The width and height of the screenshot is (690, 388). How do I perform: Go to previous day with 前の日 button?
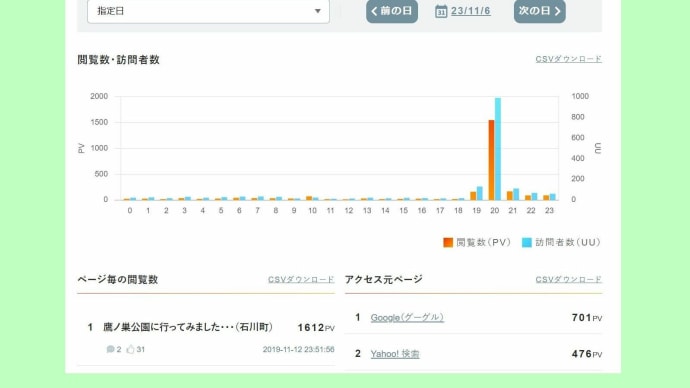tap(392, 11)
